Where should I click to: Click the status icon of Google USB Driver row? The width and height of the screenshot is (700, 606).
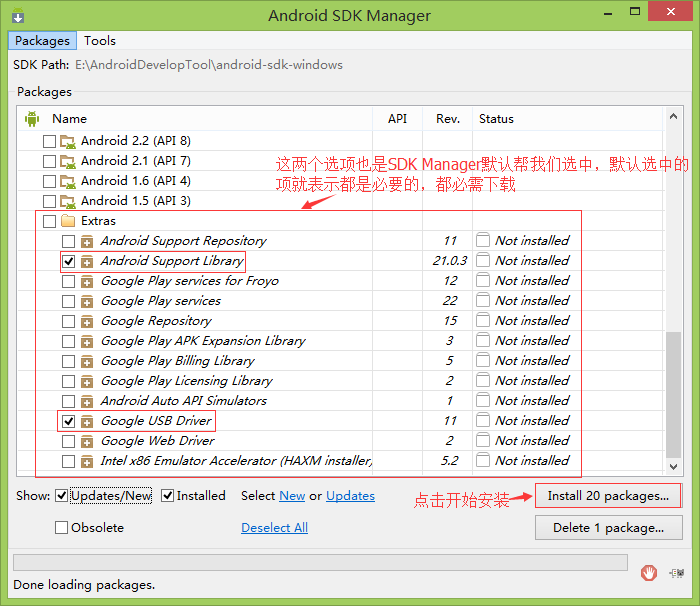click(x=483, y=420)
